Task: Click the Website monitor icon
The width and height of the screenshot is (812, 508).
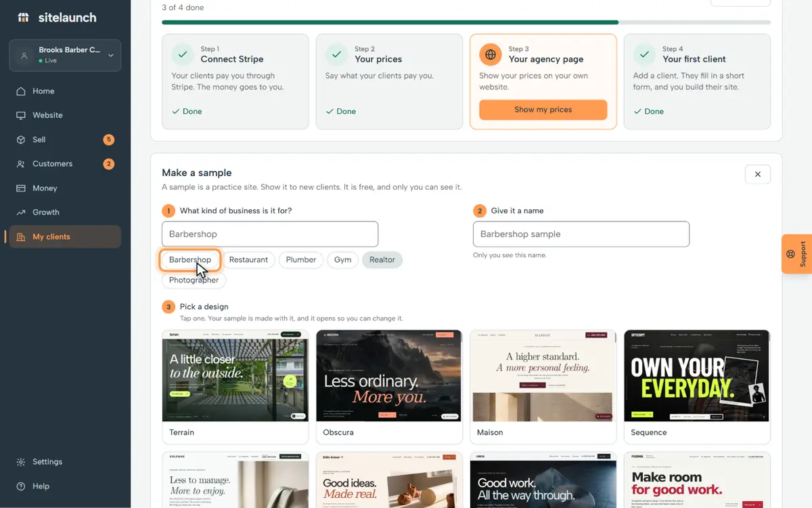Action: pyautogui.click(x=21, y=115)
